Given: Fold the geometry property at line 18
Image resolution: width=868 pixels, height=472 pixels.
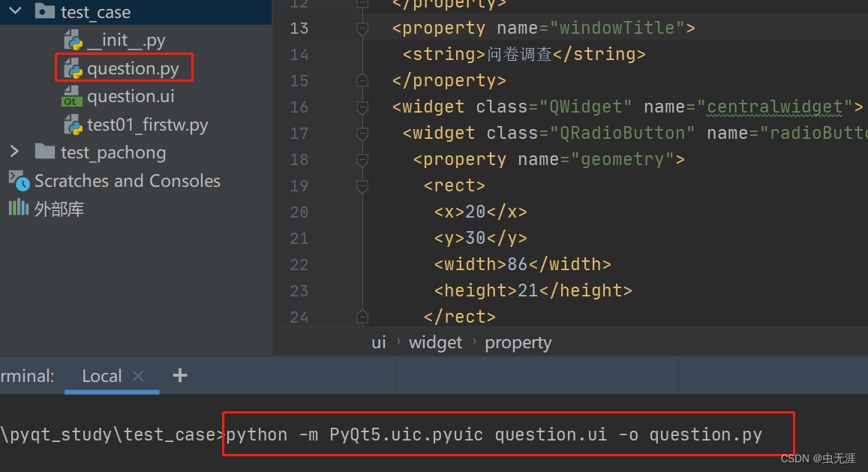Looking at the screenshot, I should [x=362, y=160].
